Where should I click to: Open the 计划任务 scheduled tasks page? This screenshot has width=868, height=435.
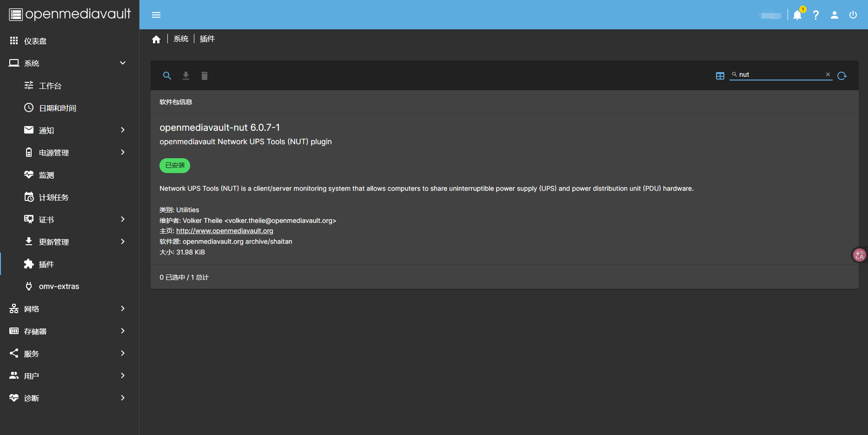(x=70, y=197)
